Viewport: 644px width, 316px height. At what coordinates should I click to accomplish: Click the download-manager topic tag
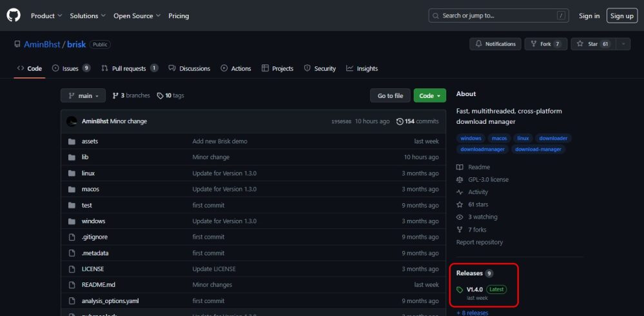(x=538, y=149)
